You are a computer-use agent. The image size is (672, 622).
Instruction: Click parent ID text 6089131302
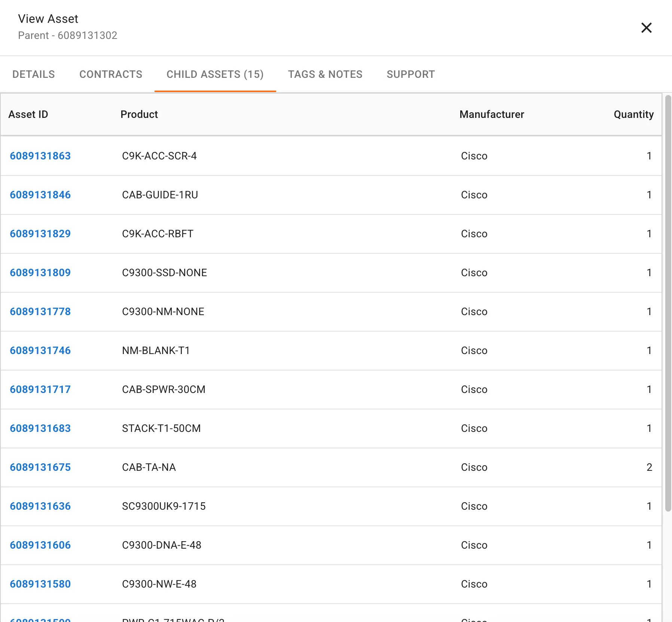pos(88,35)
